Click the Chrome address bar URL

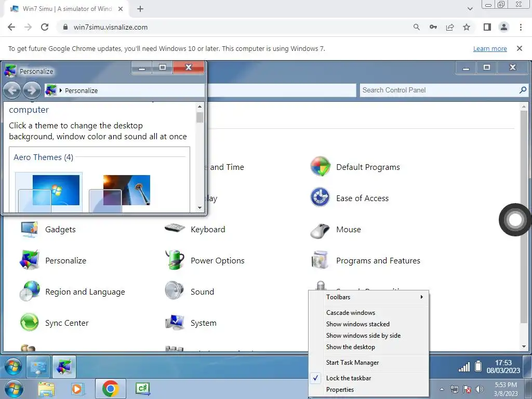[111, 27]
